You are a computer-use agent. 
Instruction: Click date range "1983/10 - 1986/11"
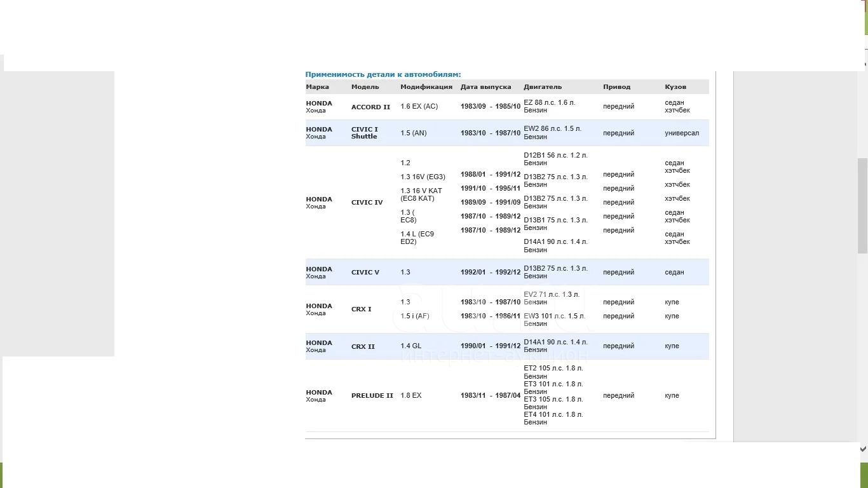[x=490, y=316]
